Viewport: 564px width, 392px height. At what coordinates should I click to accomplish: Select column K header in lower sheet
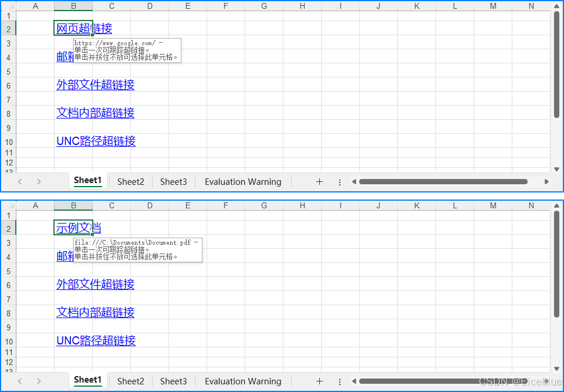click(417, 206)
